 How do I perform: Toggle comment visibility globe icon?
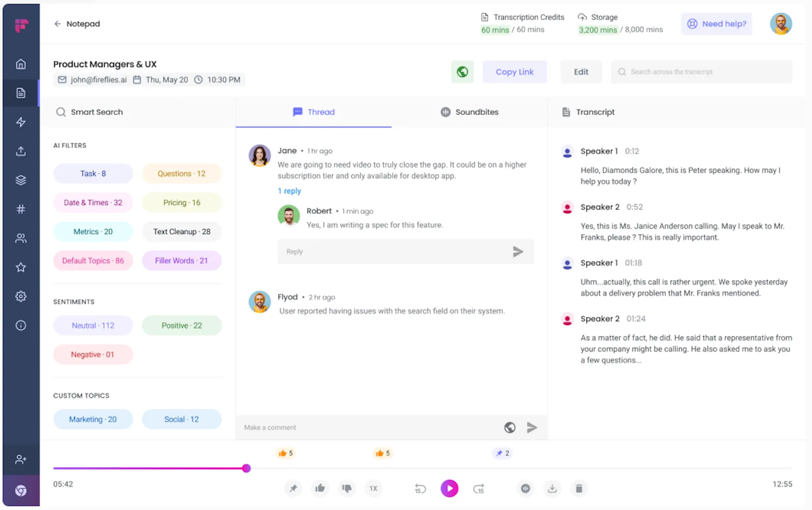[510, 428]
